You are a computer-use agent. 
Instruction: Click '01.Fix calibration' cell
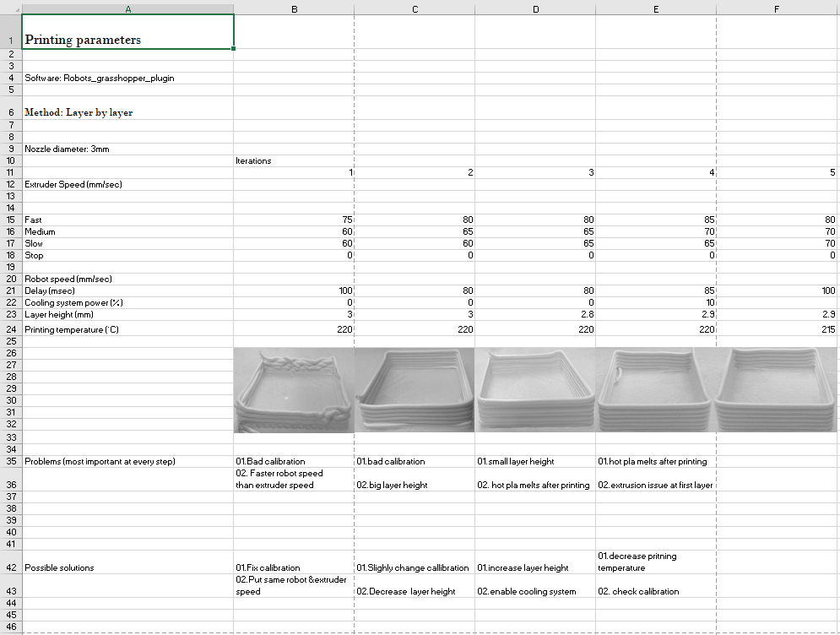point(294,562)
